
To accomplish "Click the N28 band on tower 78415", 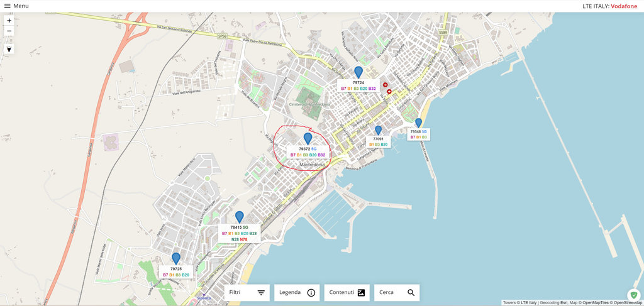I will [x=235, y=239].
